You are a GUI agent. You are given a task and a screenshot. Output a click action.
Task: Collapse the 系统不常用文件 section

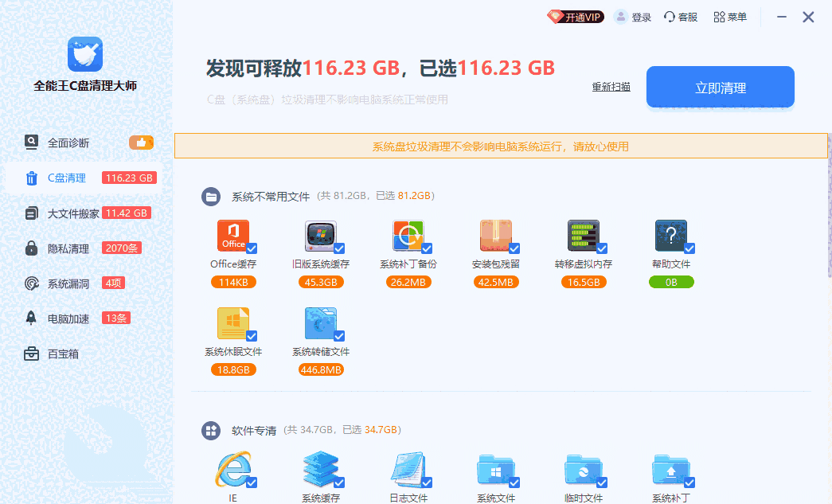click(x=211, y=195)
